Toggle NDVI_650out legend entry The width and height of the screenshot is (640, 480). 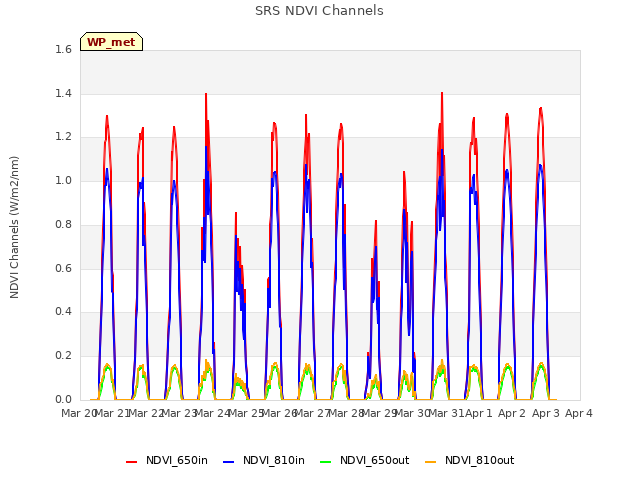[x=364, y=460]
